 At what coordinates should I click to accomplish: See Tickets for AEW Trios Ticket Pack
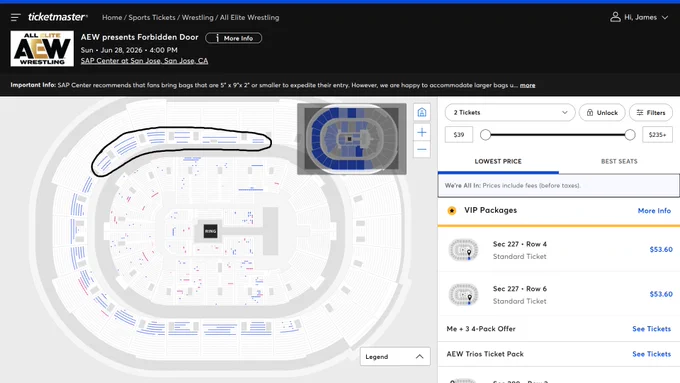point(651,354)
